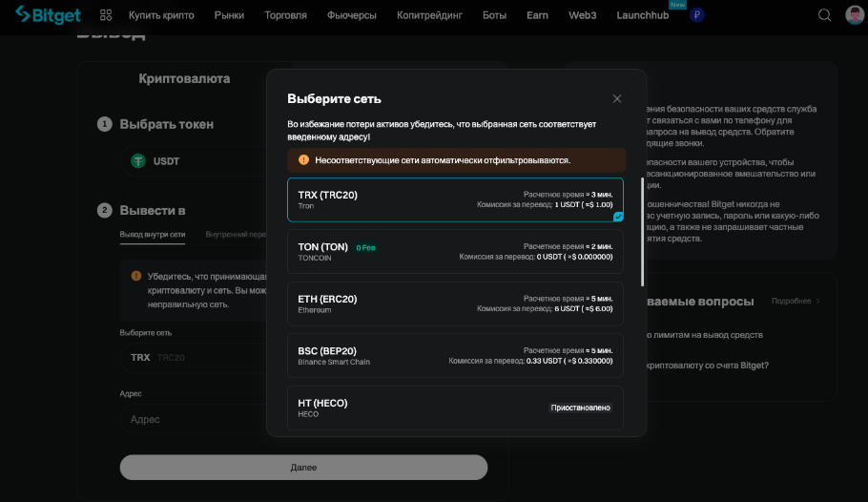This screenshot has width=868, height=502.
Task: Open Рынки menu
Action: click(x=229, y=15)
